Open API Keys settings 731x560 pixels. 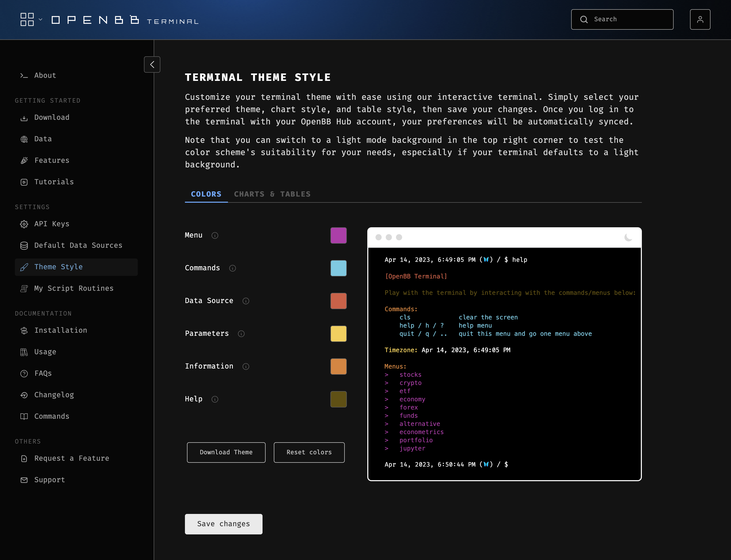pyautogui.click(x=76, y=224)
